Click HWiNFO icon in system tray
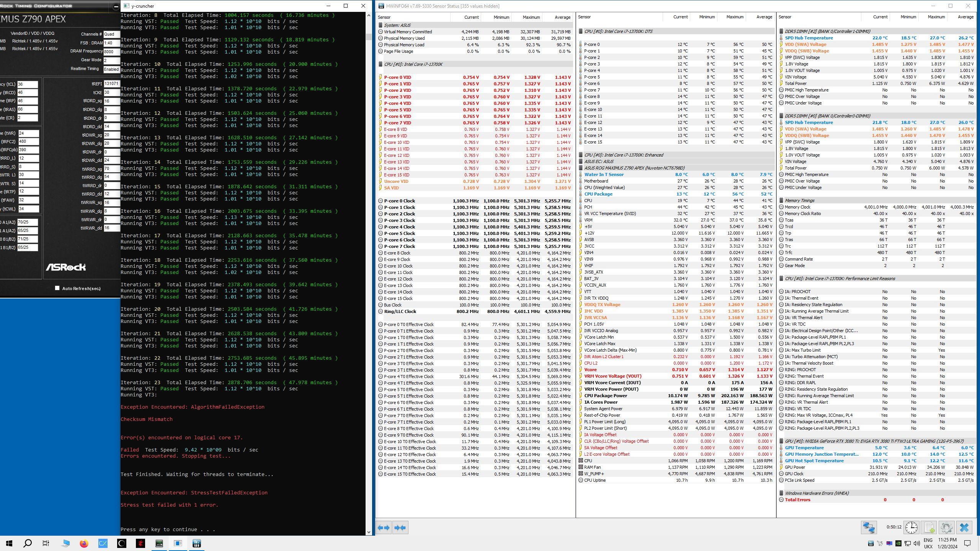The width and height of the screenshot is (980, 551). point(871,543)
